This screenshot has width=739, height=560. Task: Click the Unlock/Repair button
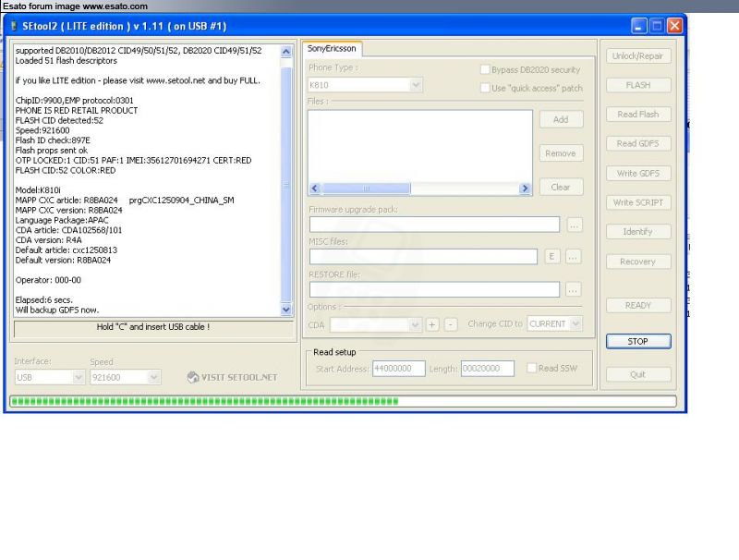pos(637,56)
